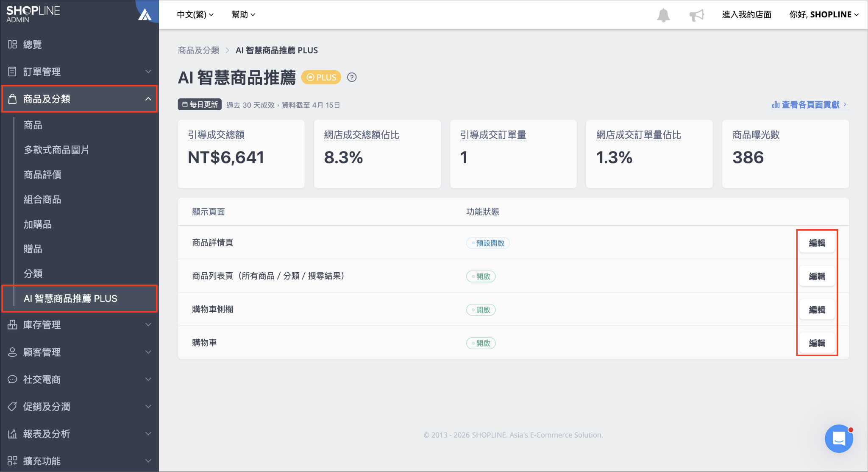Expand the 訂單管理 chevron
Image resolution: width=868 pixels, height=472 pixels.
coord(148,71)
